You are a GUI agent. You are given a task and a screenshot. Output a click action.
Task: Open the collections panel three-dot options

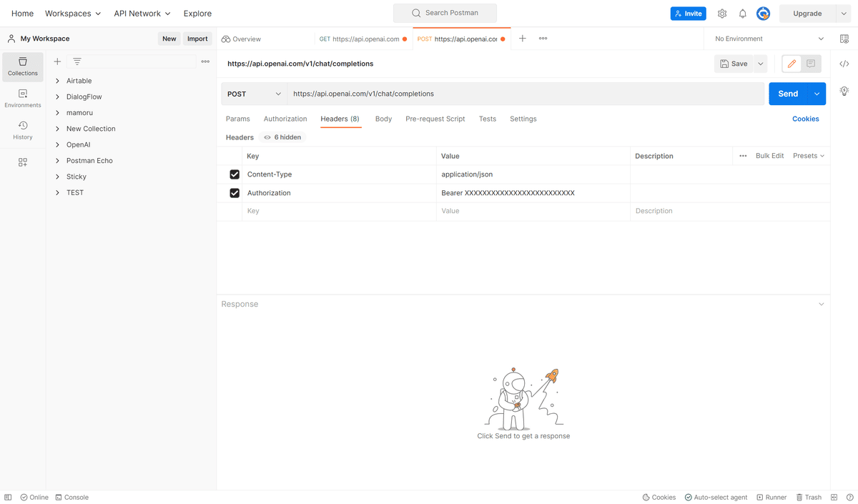tap(205, 61)
